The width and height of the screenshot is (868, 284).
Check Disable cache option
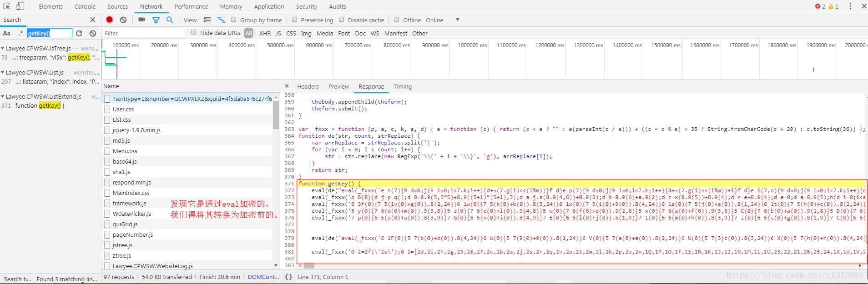click(x=341, y=20)
